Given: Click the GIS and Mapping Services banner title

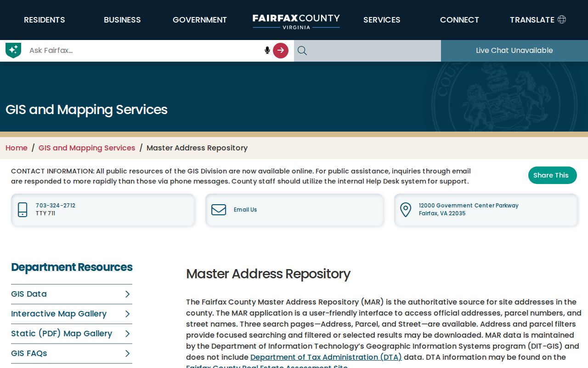Looking at the screenshot, I should pos(86,109).
